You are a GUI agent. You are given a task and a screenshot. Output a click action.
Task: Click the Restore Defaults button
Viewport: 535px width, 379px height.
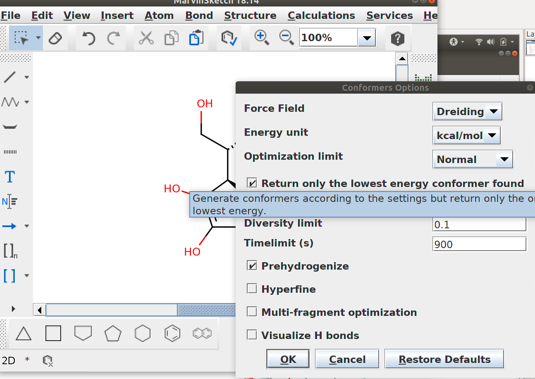pos(444,359)
